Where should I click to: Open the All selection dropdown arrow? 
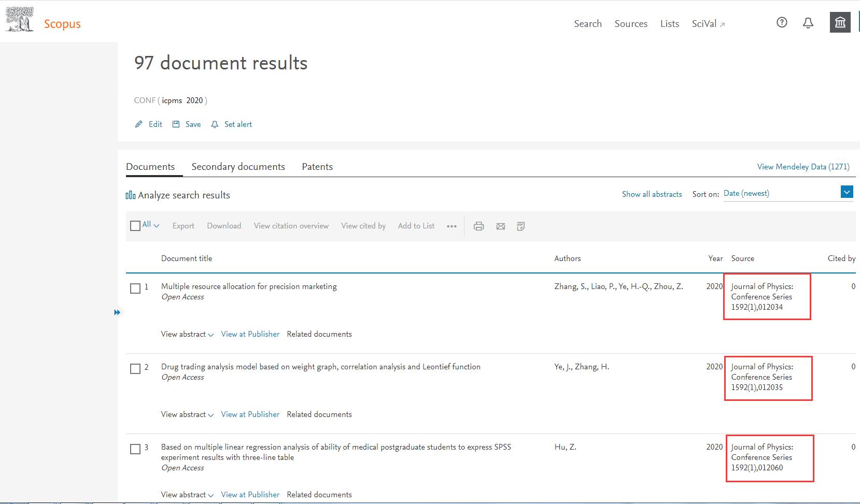[157, 226]
